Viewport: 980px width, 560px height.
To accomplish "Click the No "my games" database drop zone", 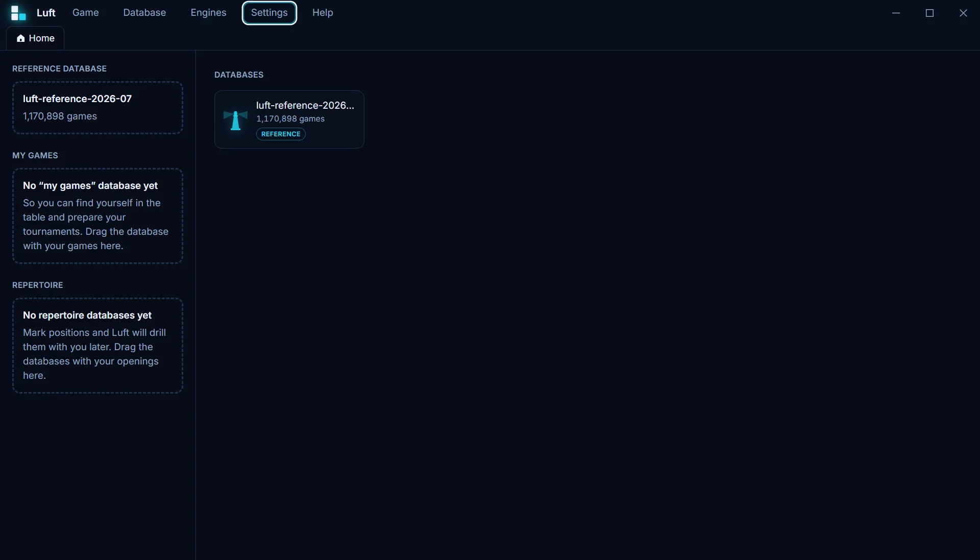I will (x=97, y=216).
